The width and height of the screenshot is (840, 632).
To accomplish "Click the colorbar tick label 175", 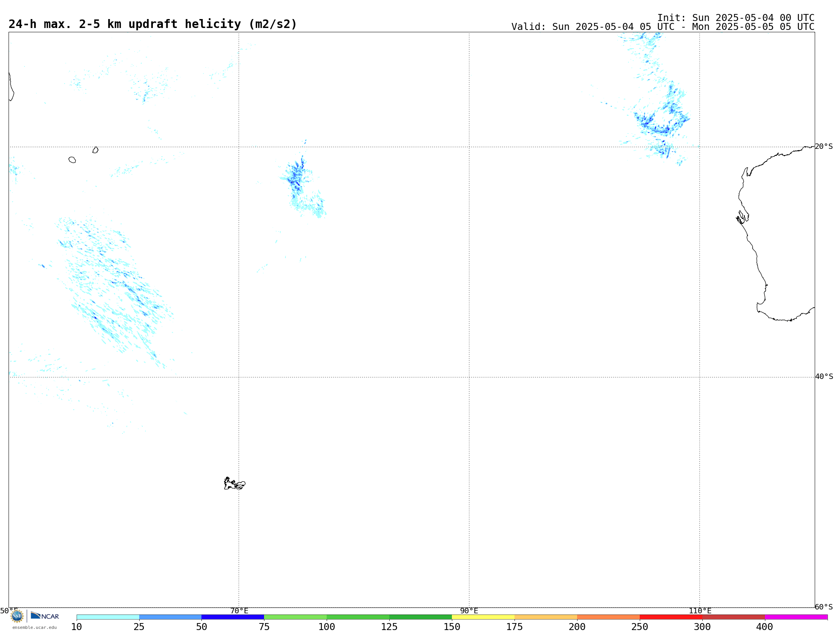I will (514, 627).
